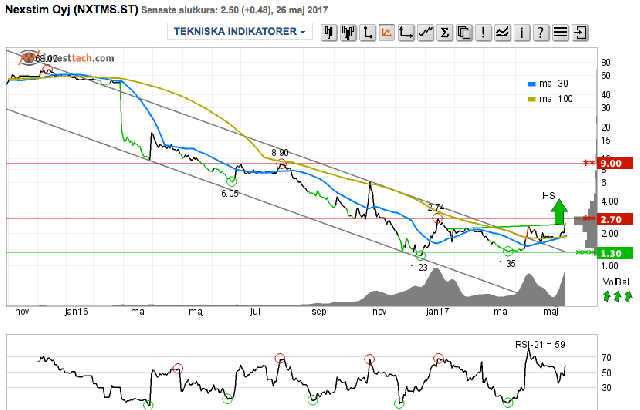The height and width of the screenshot is (410, 640).
Task: Click the 'Senaste slutkurs: 2.50' text
Action: pos(190,10)
